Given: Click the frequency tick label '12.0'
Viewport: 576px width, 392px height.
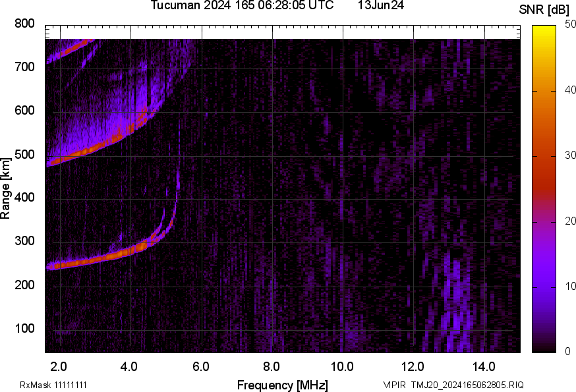Looking at the screenshot, I should click(413, 367).
